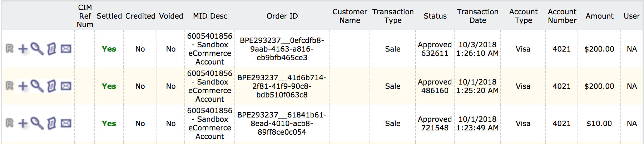Click the Amount column header
644x144 pixels.
pos(599,16)
